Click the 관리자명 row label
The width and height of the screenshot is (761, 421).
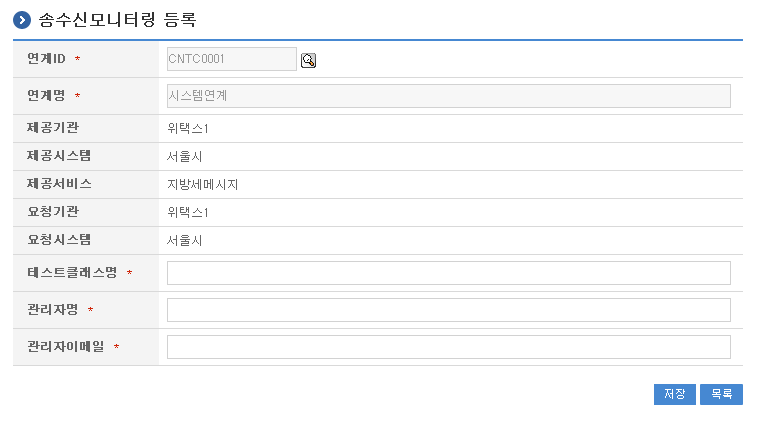click(52, 310)
